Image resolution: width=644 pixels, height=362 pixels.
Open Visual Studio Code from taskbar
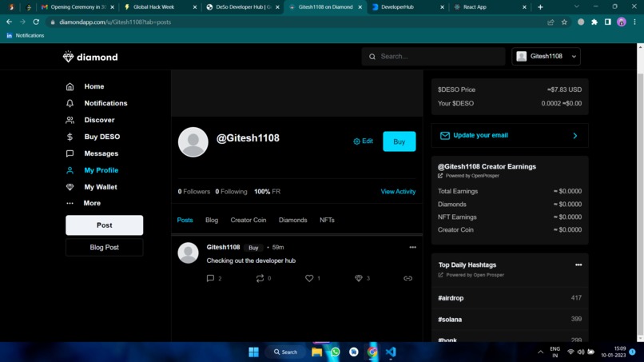click(x=391, y=352)
